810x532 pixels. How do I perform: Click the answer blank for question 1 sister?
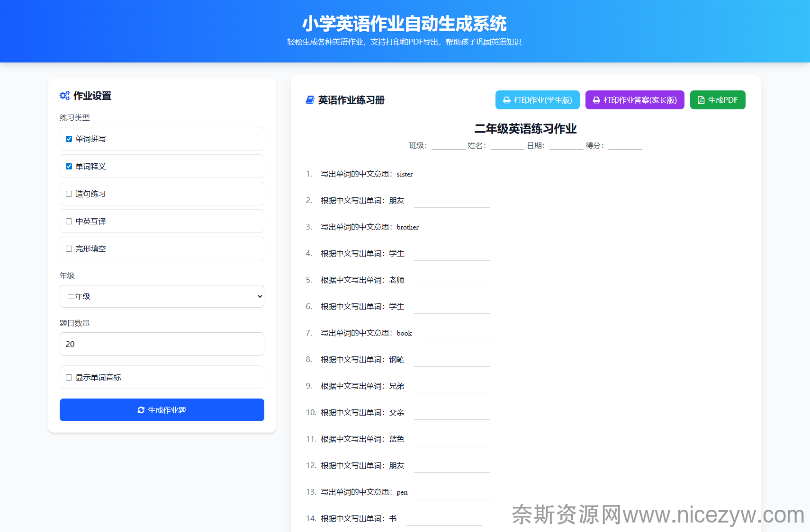pos(459,175)
